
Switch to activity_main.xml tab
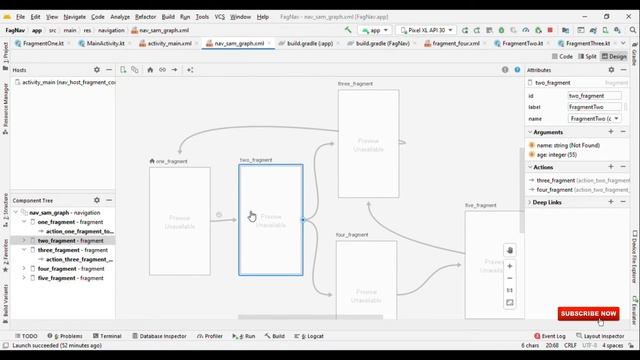[x=169, y=43]
